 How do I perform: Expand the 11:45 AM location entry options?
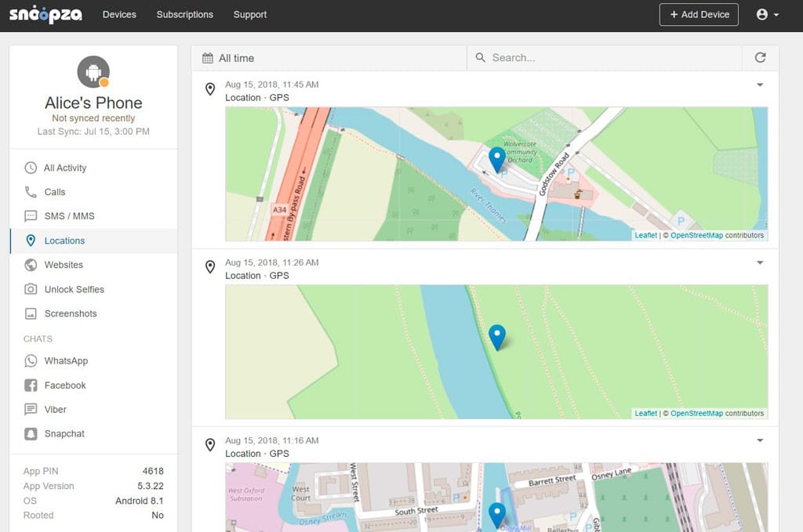[759, 85]
